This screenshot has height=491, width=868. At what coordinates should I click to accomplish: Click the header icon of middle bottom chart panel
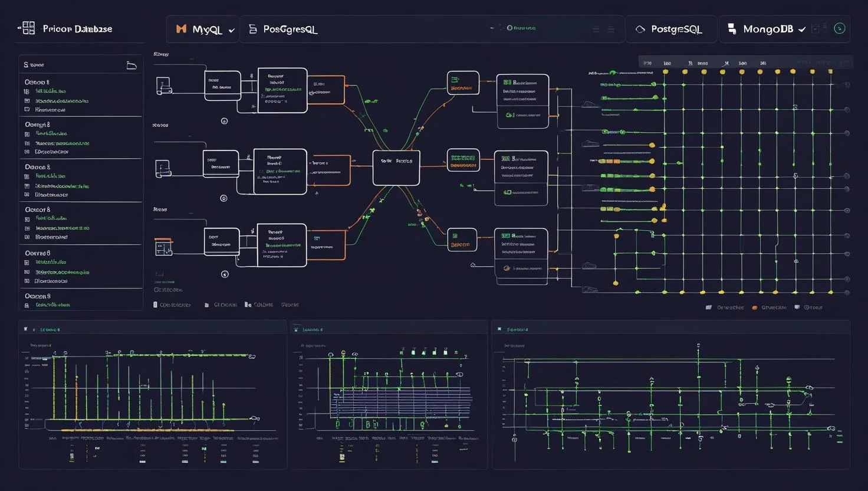[x=296, y=329]
